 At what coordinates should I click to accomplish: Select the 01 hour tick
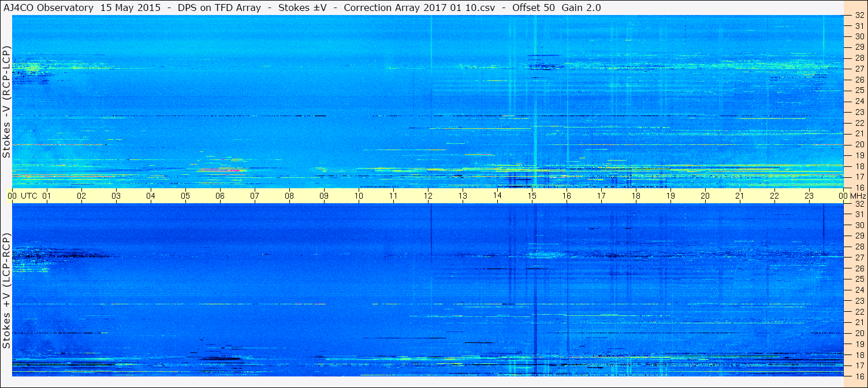coord(47,196)
